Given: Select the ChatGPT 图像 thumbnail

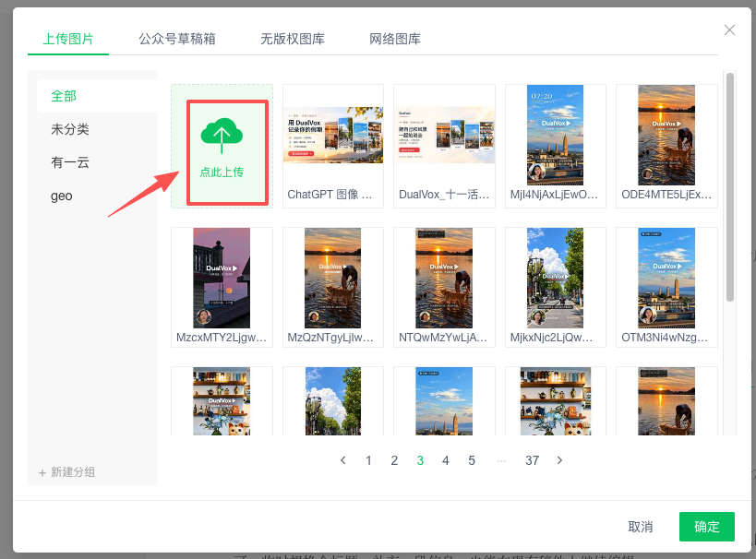Looking at the screenshot, I should tap(333, 147).
